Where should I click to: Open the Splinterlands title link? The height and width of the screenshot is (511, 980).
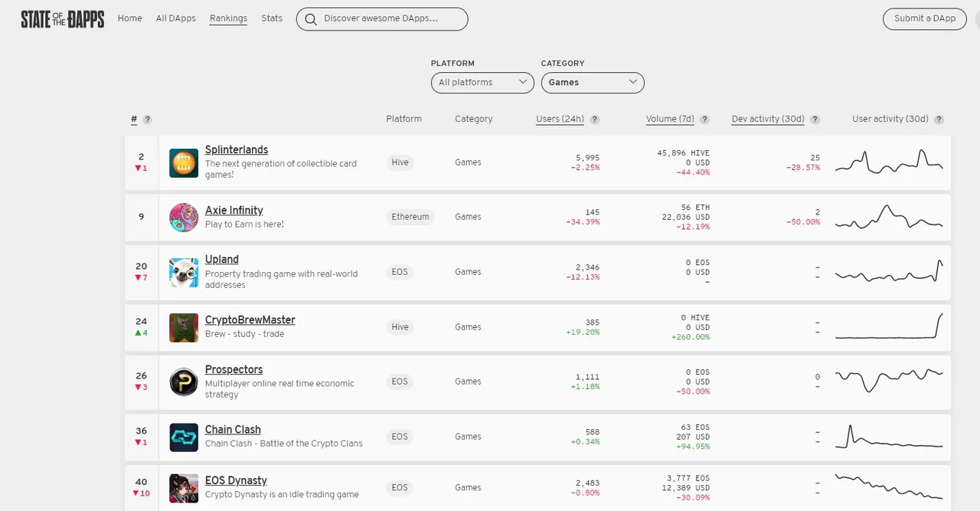point(237,150)
